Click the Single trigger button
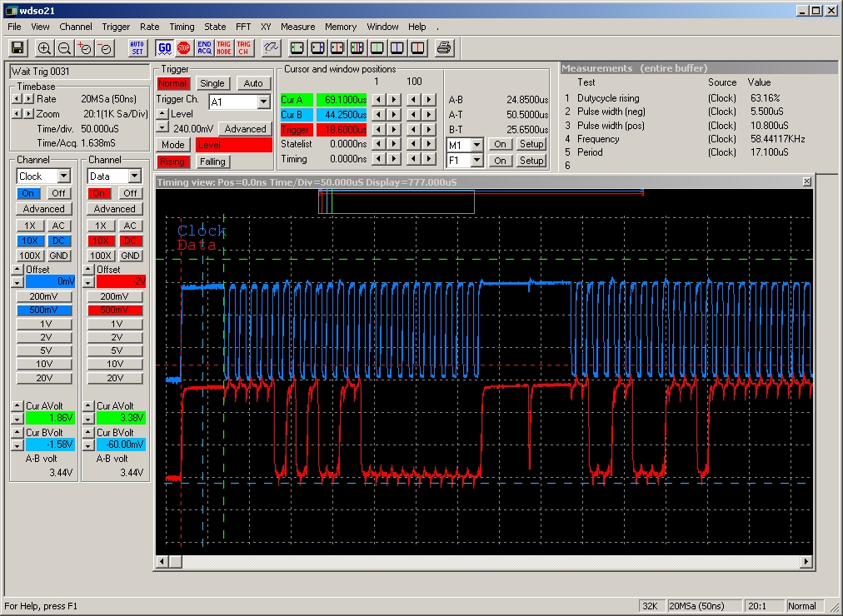 click(x=212, y=83)
